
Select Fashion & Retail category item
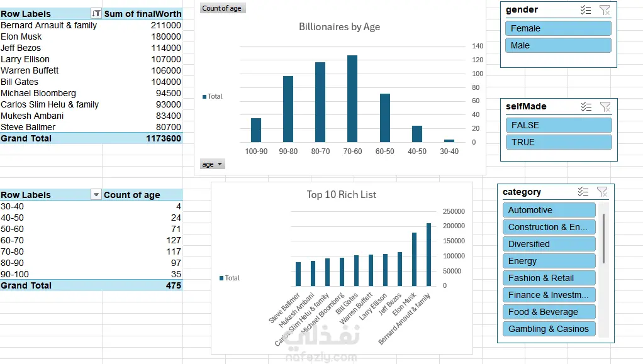pos(549,278)
